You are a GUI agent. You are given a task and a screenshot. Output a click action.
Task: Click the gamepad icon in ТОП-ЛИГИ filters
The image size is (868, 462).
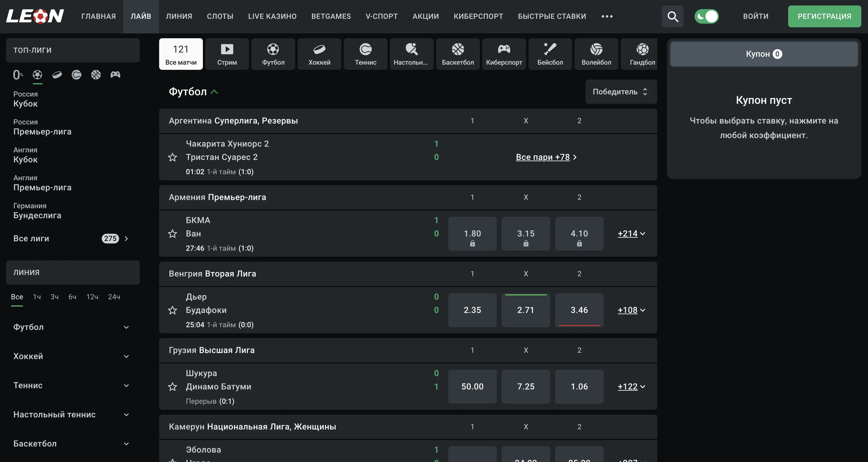click(115, 74)
